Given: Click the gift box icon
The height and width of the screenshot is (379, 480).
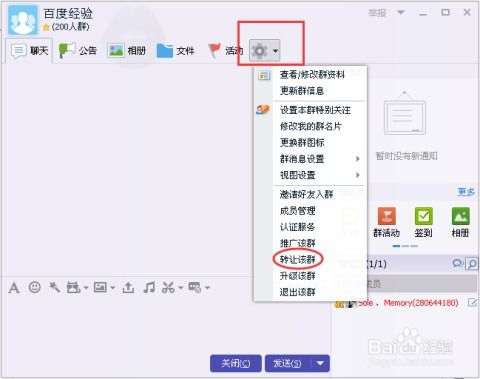Looking at the screenshot, I should pos(73,287).
